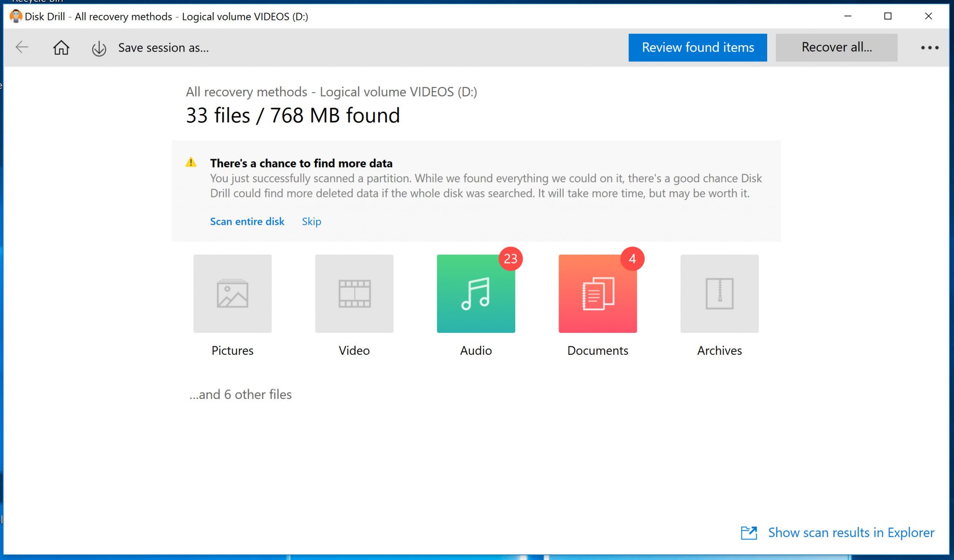Skip the whole disk scan suggestion
This screenshot has height=560, width=954.
(311, 222)
